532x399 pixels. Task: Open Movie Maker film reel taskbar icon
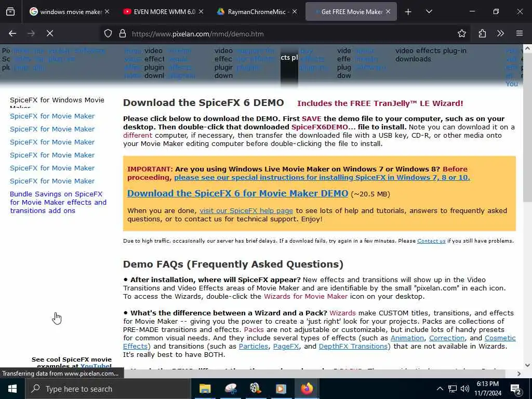[x=256, y=389]
